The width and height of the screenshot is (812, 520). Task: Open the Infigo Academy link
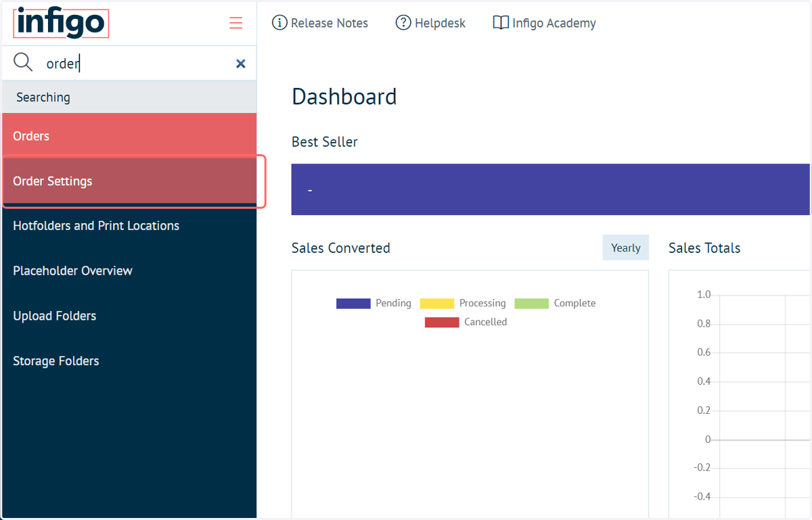point(554,23)
